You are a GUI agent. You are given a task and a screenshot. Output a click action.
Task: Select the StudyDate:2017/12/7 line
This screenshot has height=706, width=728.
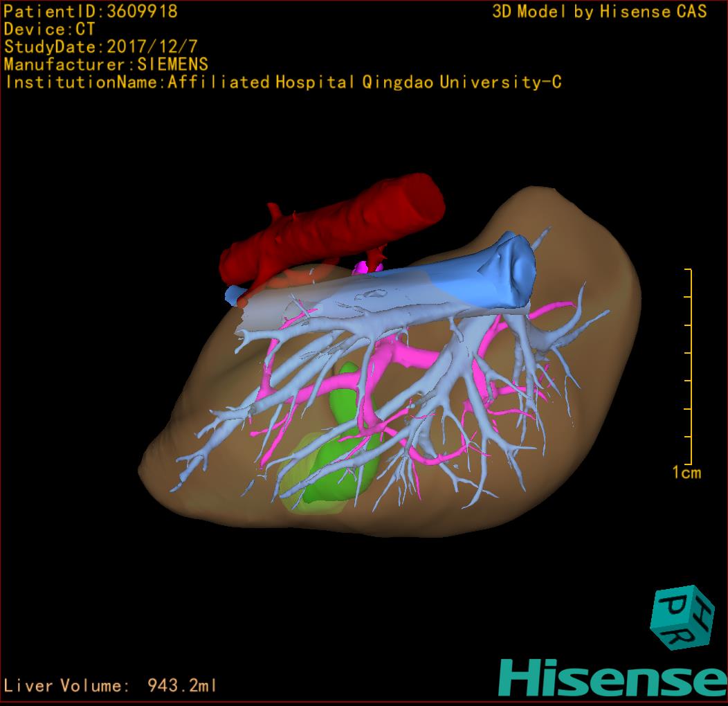click(x=99, y=47)
